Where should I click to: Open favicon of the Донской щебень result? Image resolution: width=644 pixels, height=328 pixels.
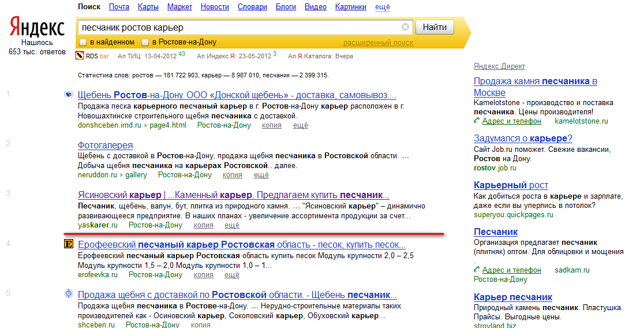pyautogui.click(x=69, y=94)
